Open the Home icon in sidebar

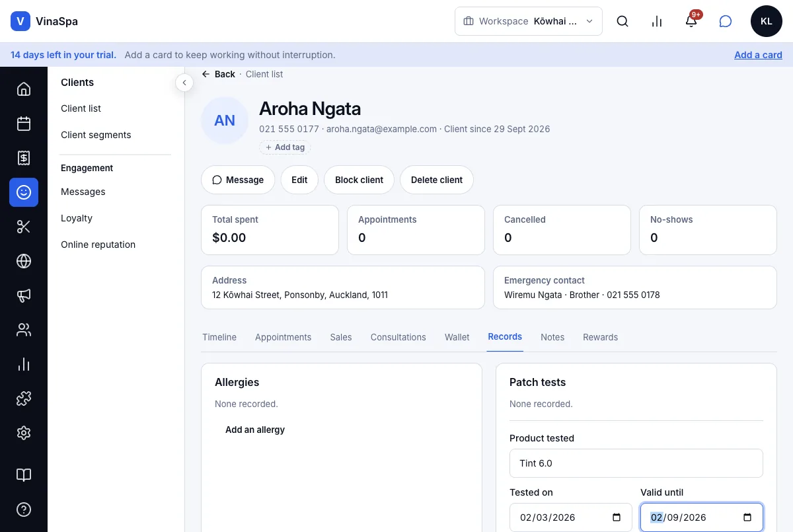24,89
